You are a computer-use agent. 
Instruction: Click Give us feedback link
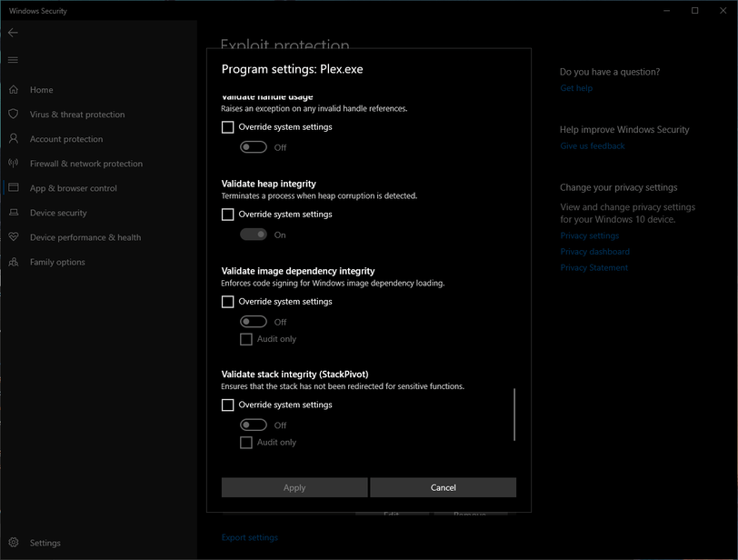(x=592, y=145)
